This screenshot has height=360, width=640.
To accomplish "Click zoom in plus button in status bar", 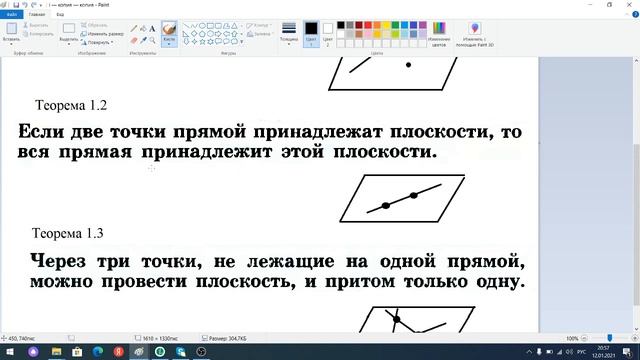I will [x=635, y=338].
